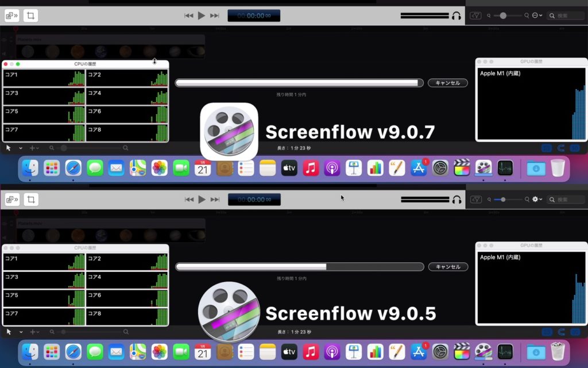Cancel the v9.0.5 export with キャンセル
Image resolution: width=588 pixels, height=368 pixels.
(447, 267)
